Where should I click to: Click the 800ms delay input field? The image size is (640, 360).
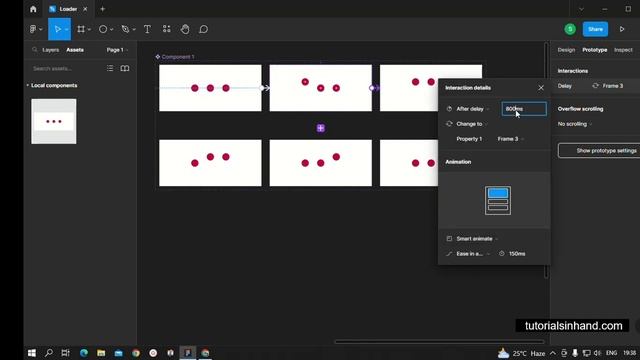point(524,109)
